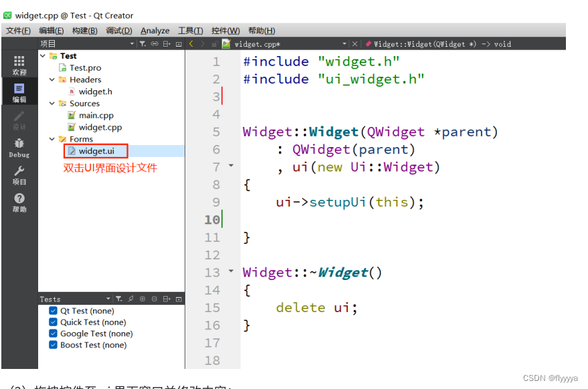Open the Analyze menu

point(155,31)
